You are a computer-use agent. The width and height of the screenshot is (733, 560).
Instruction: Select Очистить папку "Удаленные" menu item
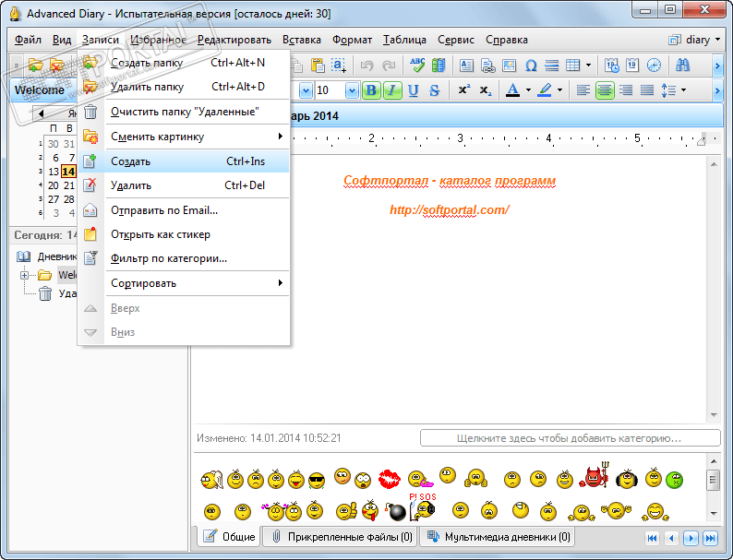[184, 112]
